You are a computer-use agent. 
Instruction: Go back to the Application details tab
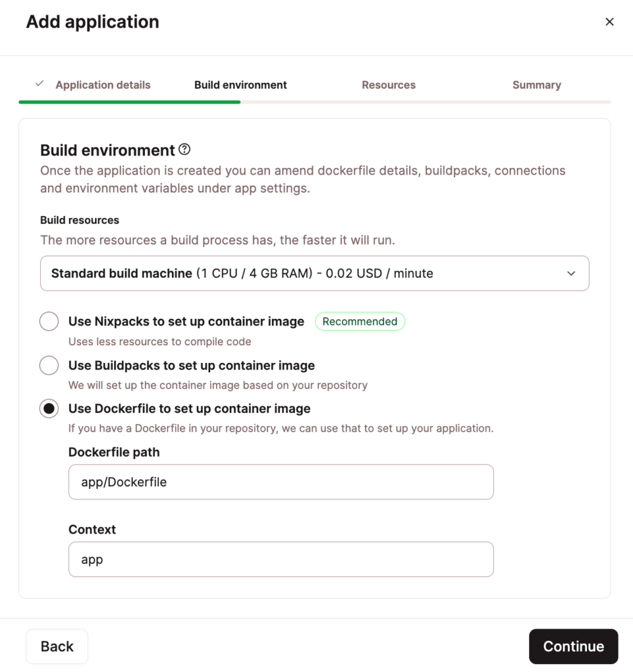102,85
